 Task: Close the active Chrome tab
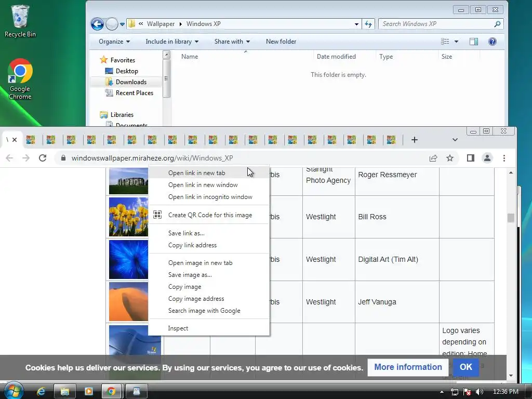15,139
